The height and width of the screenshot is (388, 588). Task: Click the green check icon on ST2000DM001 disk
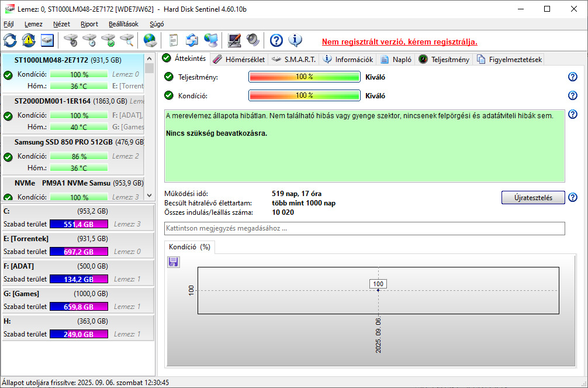[8, 116]
